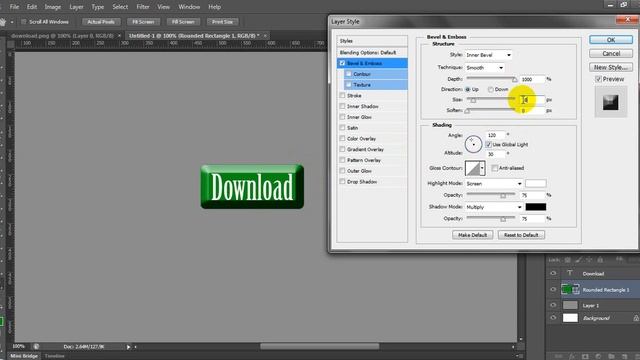The width and height of the screenshot is (640, 360).
Task: Click the Depth value field showing 1000
Action: [x=532, y=79]
